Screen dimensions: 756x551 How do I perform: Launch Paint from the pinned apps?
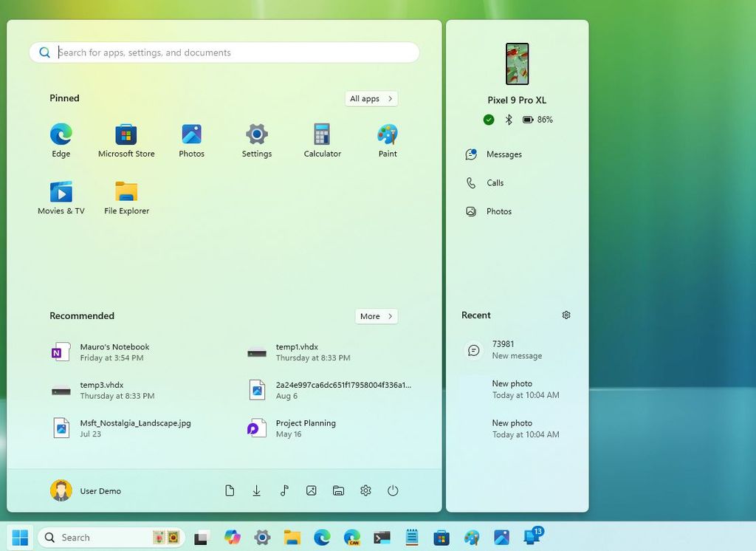click(388, 139)
